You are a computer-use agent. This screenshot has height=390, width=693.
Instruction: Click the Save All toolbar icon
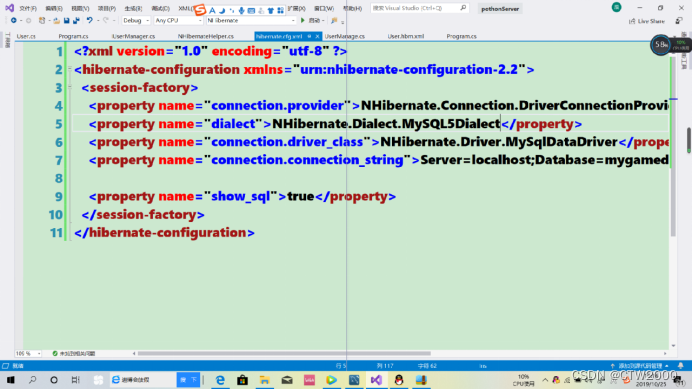click(76, 20)
